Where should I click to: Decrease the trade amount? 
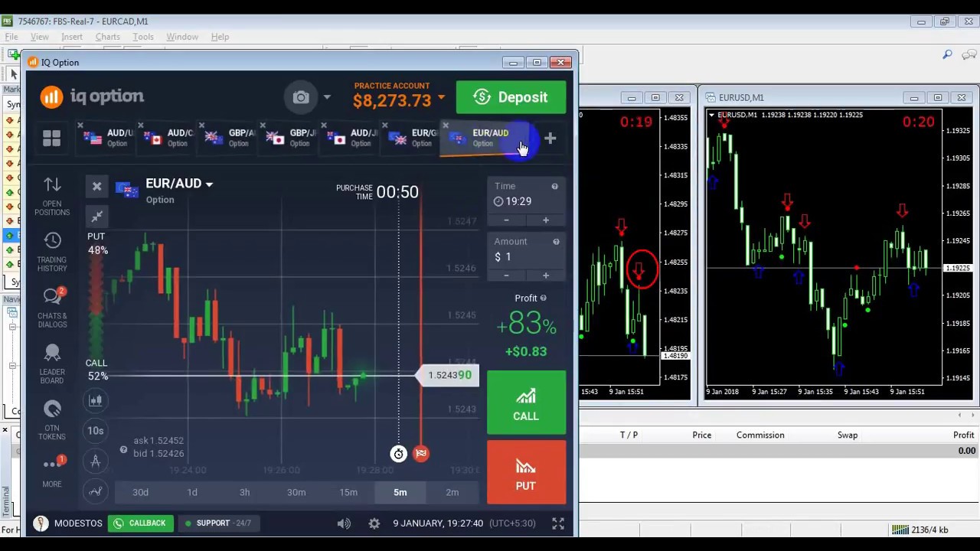coord(506,275)
